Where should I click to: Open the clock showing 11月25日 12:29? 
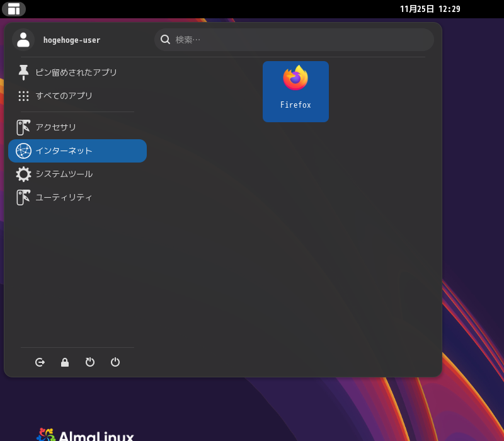430,9
